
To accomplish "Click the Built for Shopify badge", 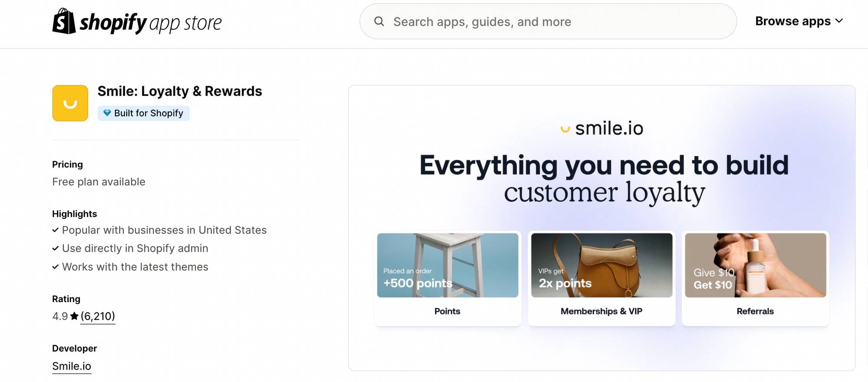I will (143, 113).
